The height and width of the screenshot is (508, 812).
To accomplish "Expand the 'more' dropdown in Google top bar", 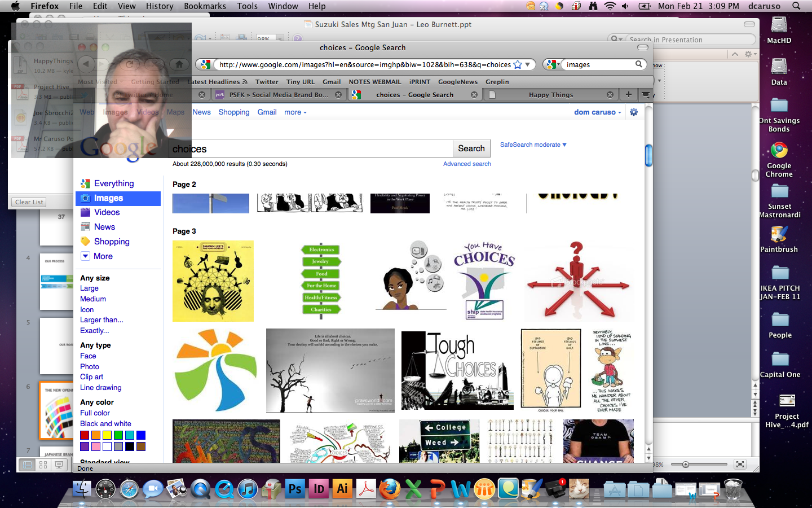I will (x=295, y=112).
